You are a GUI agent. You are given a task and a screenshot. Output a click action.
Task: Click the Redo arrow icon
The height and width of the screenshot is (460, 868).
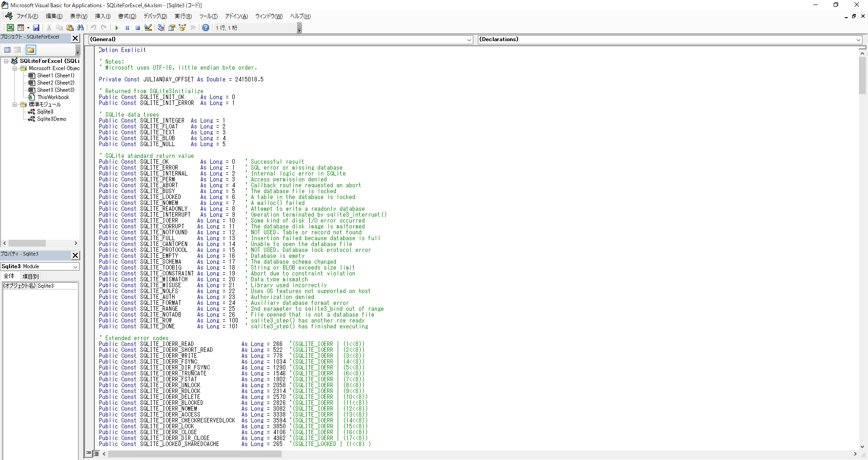point(104,28)
